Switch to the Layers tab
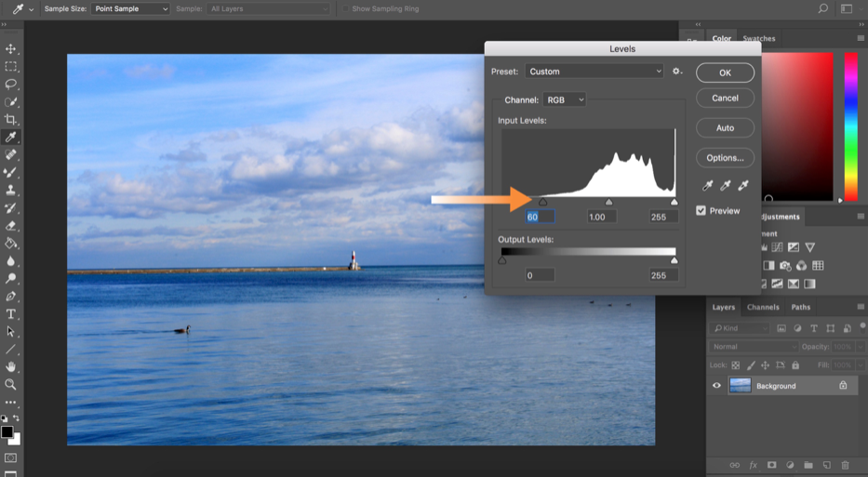The image size is (868, 477). 724,307
